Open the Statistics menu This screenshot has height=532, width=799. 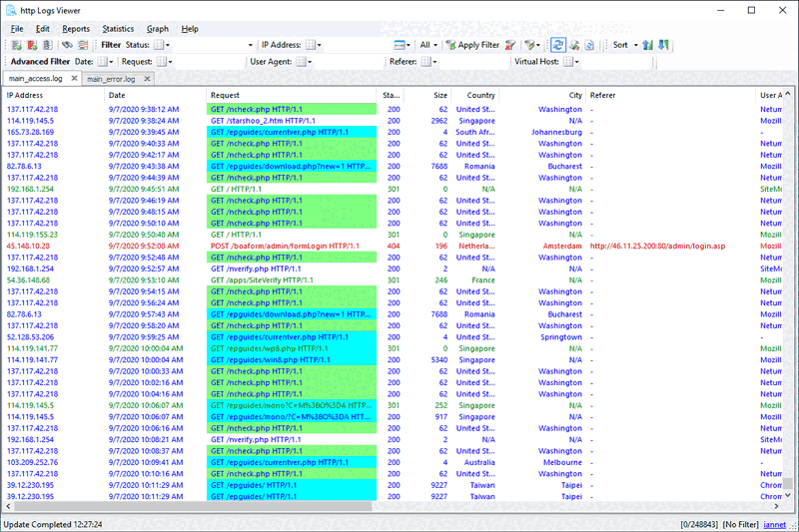(118, 29)
